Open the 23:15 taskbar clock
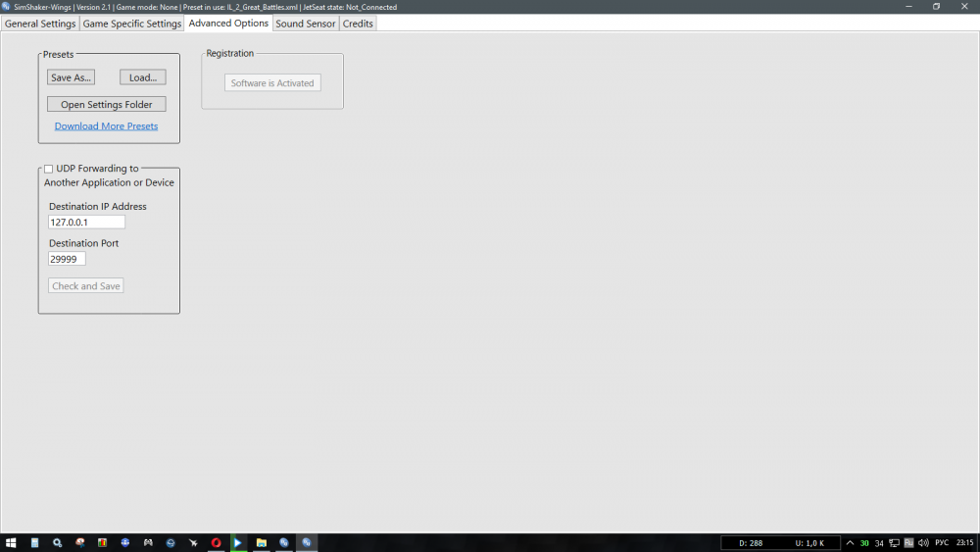 click(964, 542)
